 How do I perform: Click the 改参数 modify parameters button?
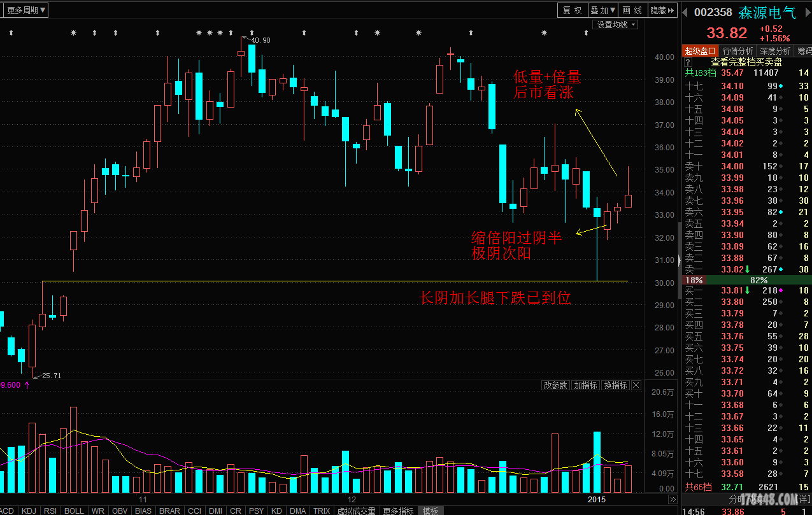pyautogui.click(x=555, y=385)
